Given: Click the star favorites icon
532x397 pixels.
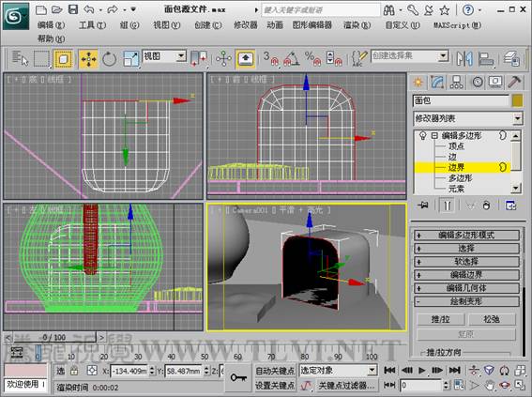Looking at the screenshot, I should [x=445, y=10].
